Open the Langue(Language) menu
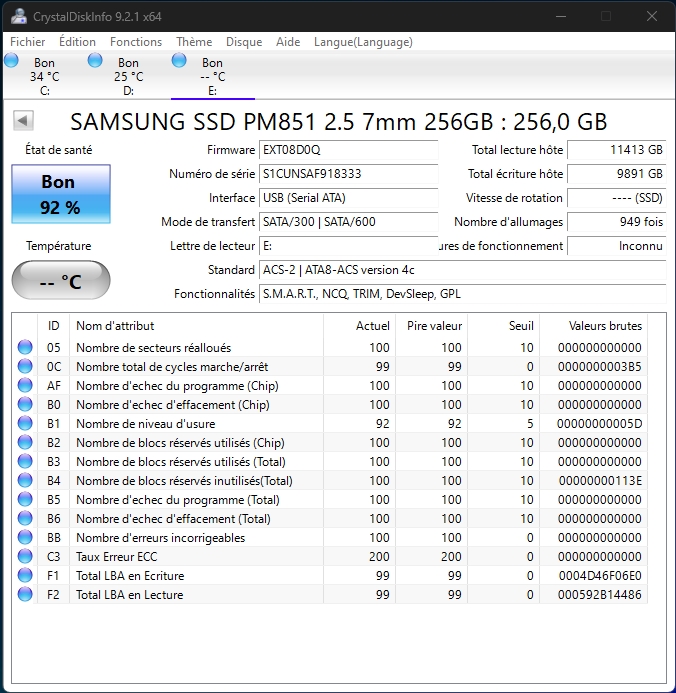Screen dimensions: 676x693 pos(363,42)
